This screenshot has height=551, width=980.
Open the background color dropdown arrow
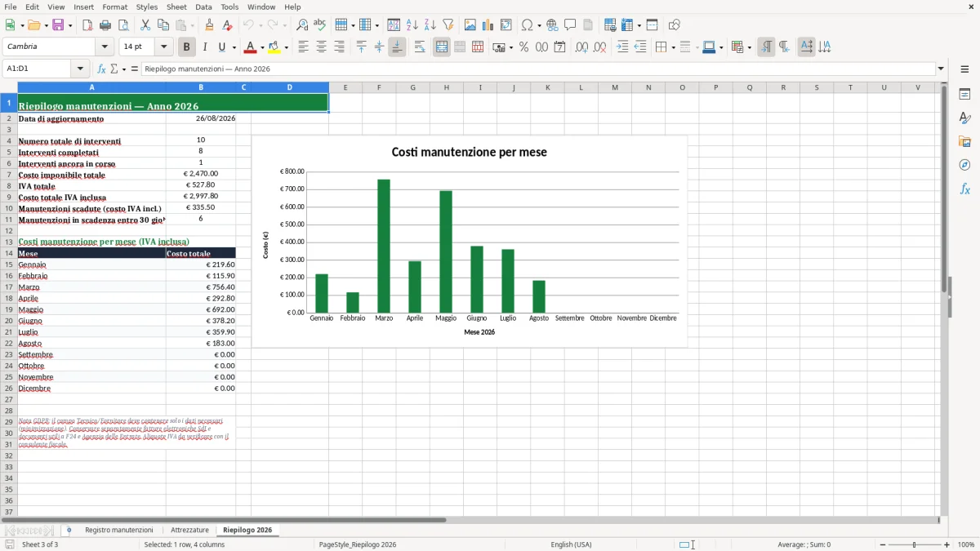(286, 47)
